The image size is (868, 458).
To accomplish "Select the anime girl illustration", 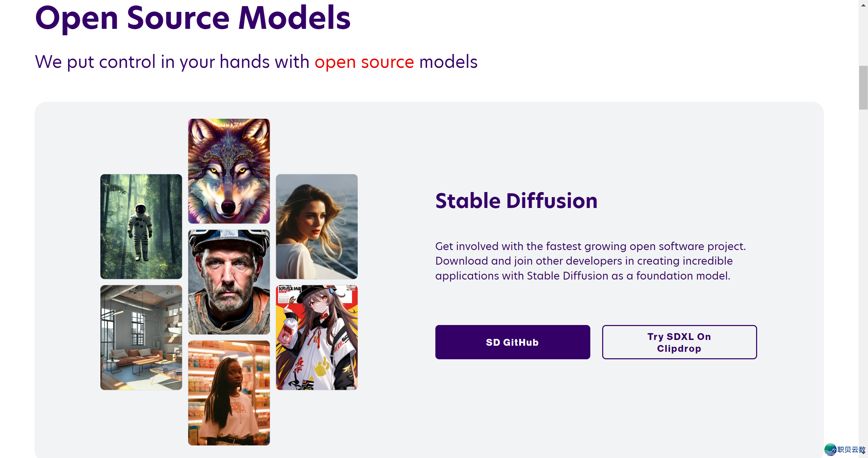I will (317, 337).
